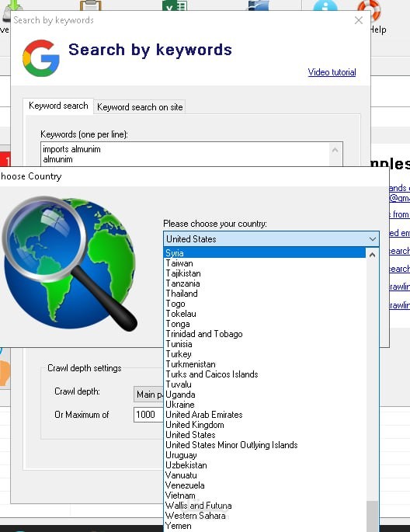Choose Tajikistan from the country list
This screenshot has height=532, width=410.
click(x=265, y=273)
